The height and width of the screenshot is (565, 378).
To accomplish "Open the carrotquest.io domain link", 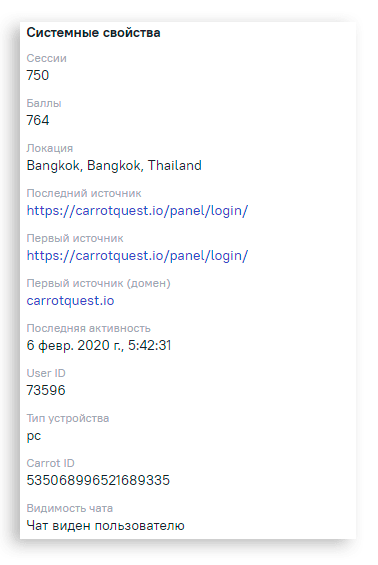I will pos(70,301).
